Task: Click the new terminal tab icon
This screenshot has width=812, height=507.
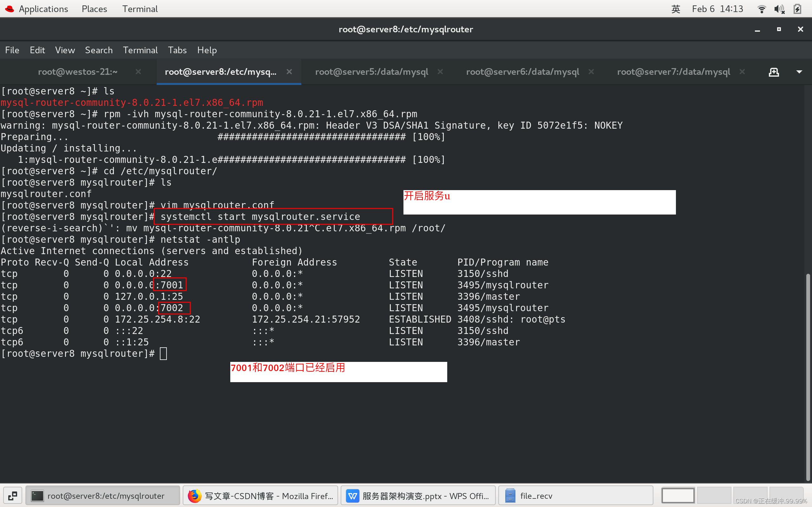Action: (774, 72)
